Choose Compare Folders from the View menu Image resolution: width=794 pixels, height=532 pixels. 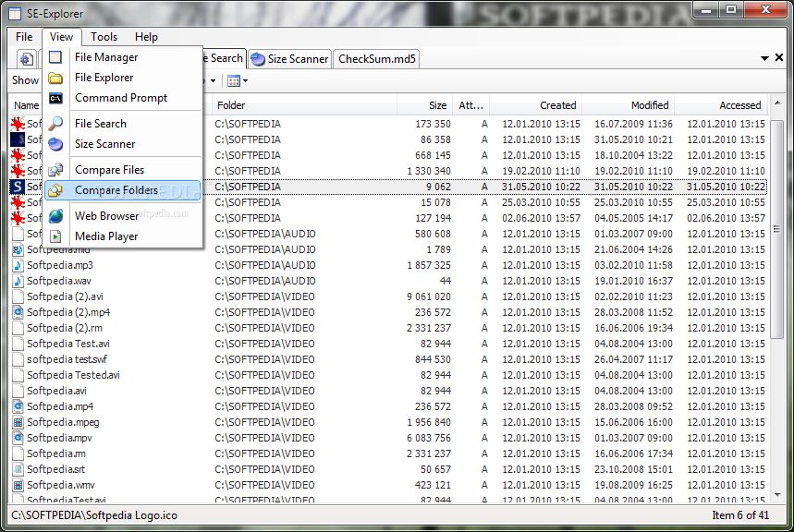123,190
